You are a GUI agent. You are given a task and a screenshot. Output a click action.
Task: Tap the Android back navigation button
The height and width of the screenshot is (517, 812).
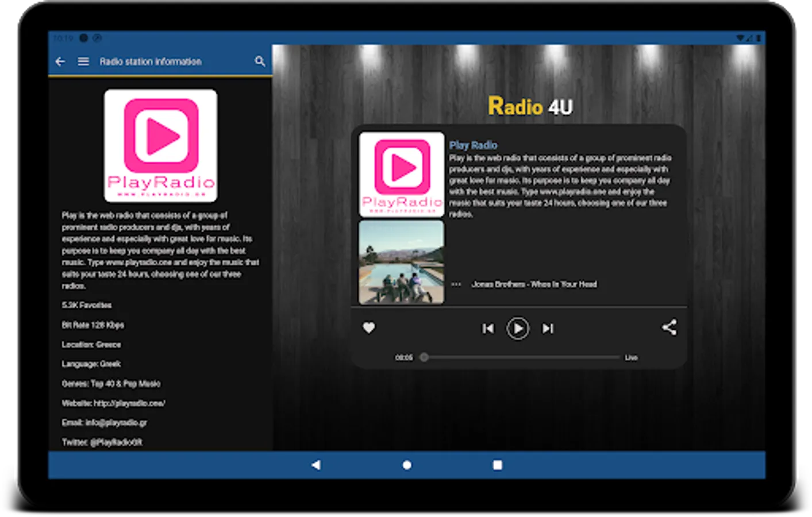(x=316, y=465)
